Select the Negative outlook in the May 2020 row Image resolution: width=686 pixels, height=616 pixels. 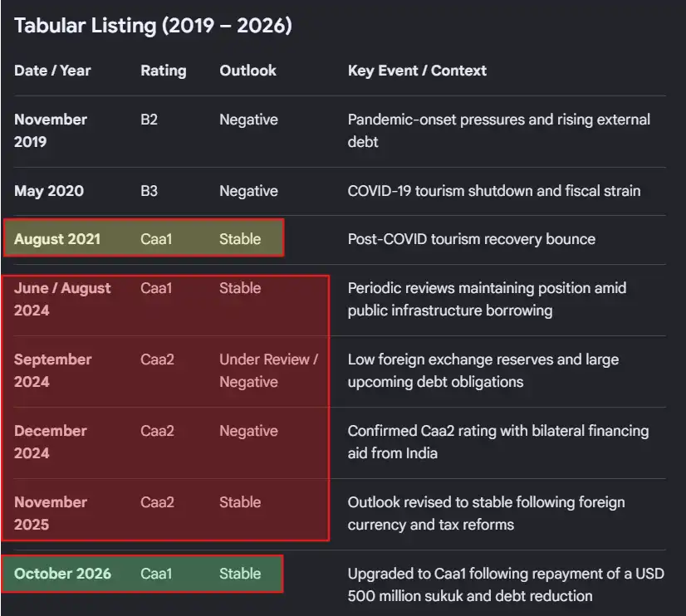tap(248, 191)
